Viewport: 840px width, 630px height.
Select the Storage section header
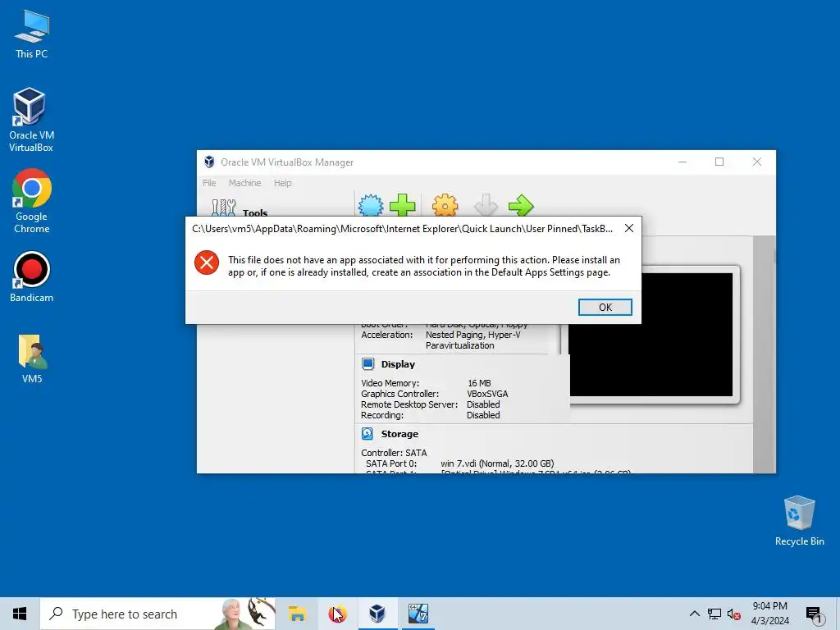click(399, 434)
